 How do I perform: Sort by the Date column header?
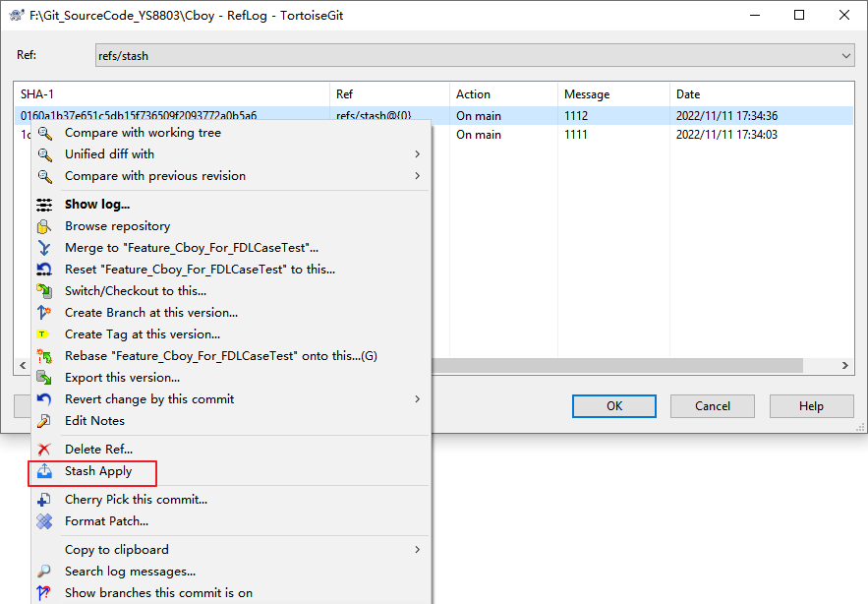point(762,94)
